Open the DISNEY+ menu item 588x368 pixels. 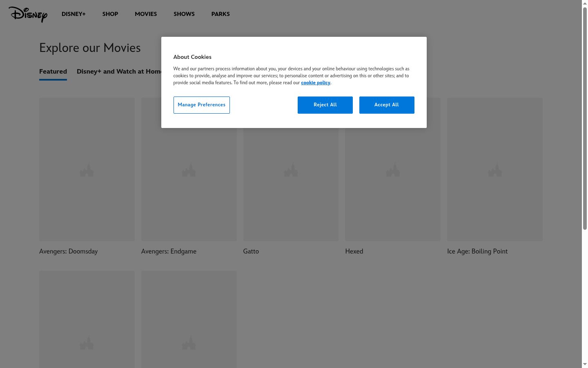point(73,14)
